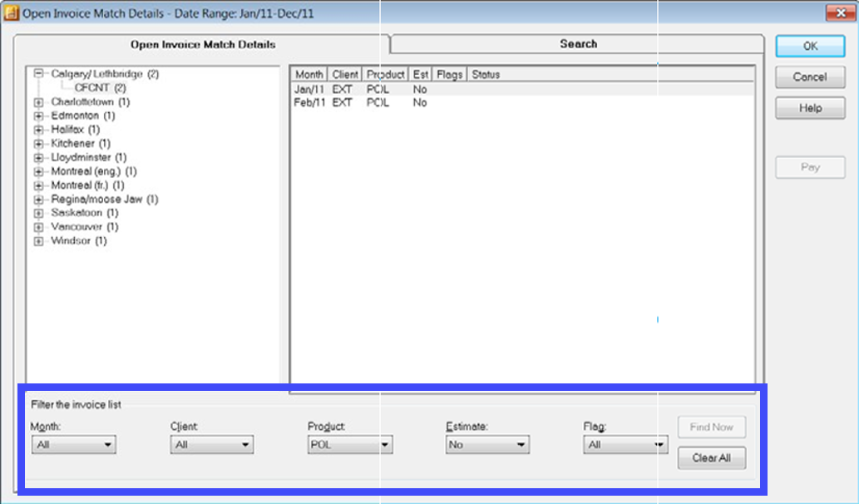Click the Clear All button
Screen dimensions: 859x504
point(712,458)
